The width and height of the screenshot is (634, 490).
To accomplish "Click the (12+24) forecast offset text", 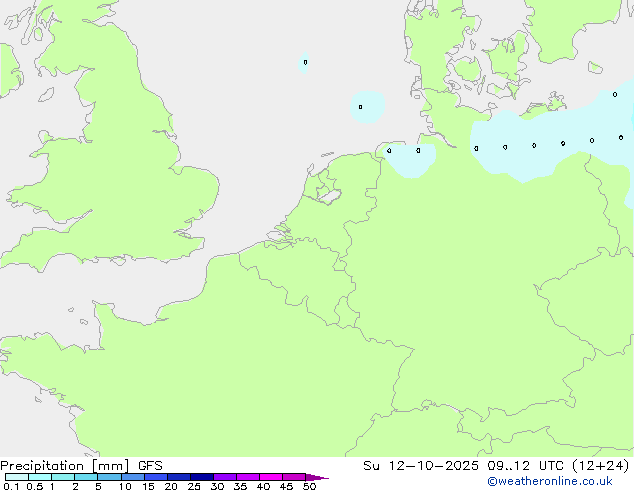I will pos(601,466).
